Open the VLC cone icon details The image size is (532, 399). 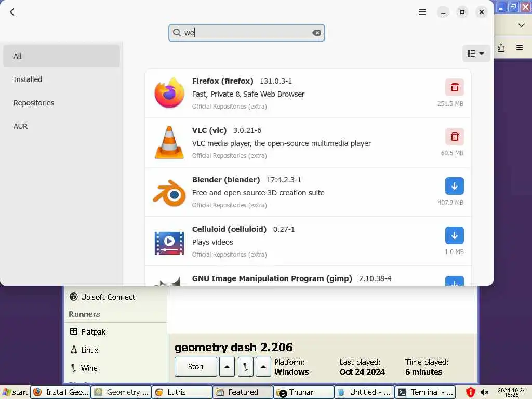click(169, 142)
